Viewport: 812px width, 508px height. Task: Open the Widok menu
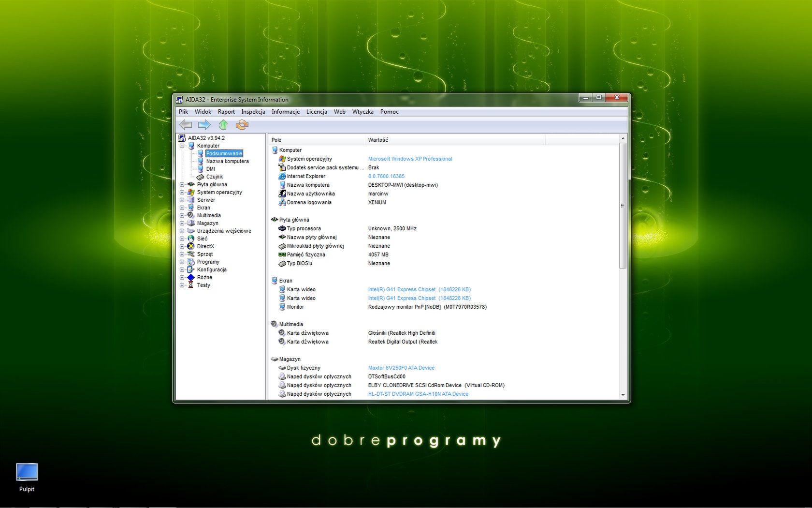pos(203,112)
